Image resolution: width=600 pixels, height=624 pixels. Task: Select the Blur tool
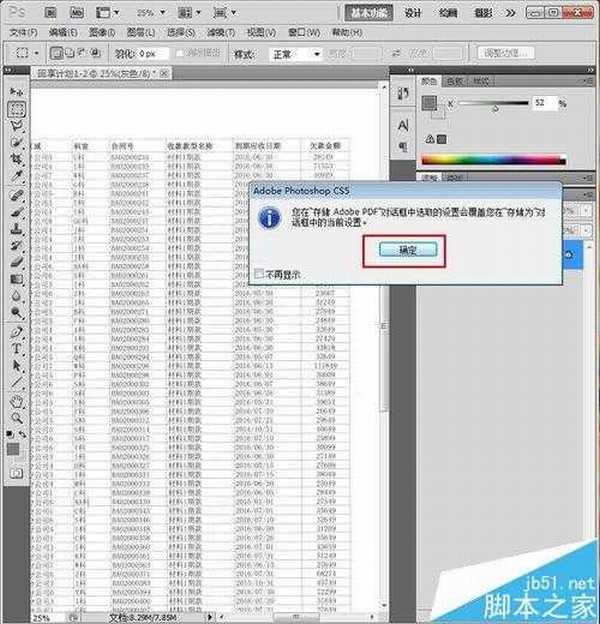pyautogui.click(x=17, y=296)
